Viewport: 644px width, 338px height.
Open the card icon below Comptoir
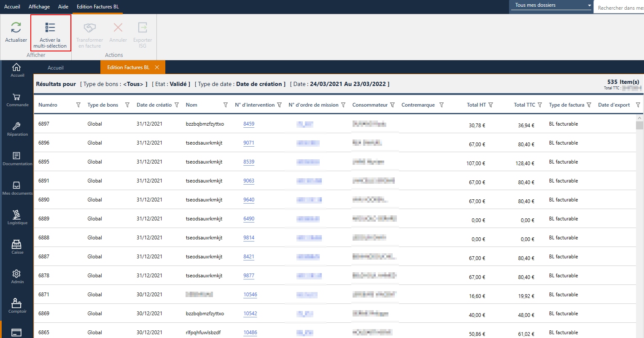click(x=17, y=333)
